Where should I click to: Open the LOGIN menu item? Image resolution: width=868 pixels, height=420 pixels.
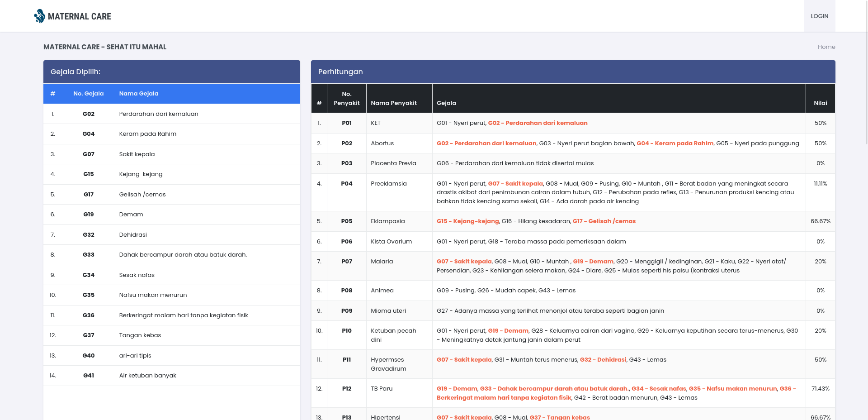point(819,16)
